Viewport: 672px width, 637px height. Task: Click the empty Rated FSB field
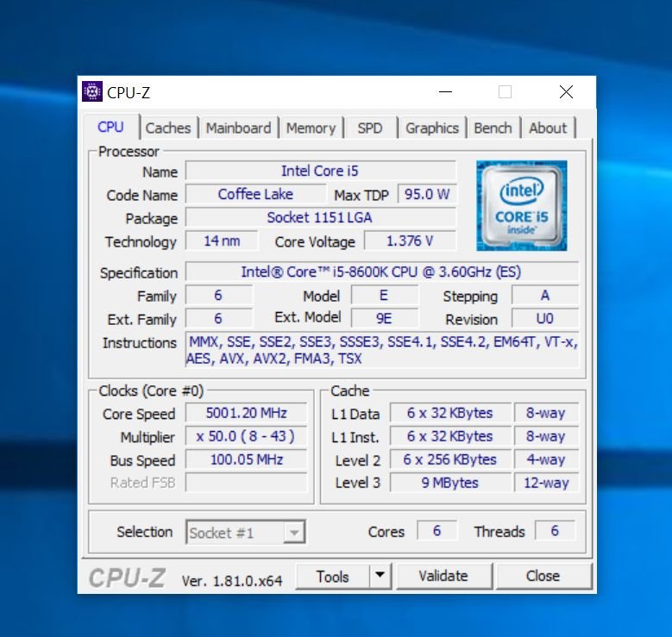coord(247,483)
